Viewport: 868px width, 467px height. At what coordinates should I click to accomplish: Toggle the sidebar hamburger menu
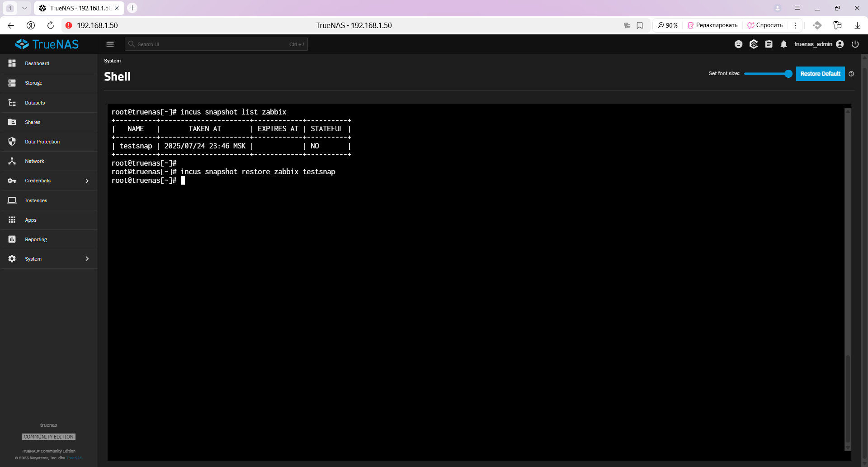click(110, 44)
